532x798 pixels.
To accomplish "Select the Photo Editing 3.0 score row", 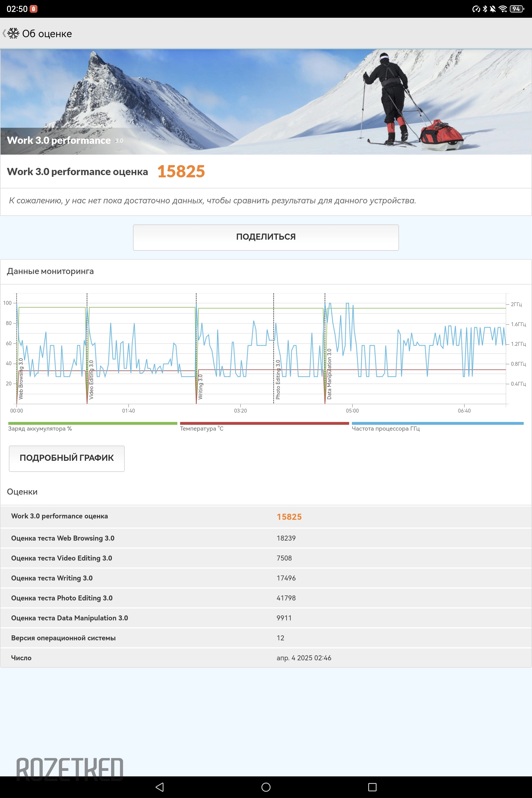I will pyautogui.click(x=266, y=598).
